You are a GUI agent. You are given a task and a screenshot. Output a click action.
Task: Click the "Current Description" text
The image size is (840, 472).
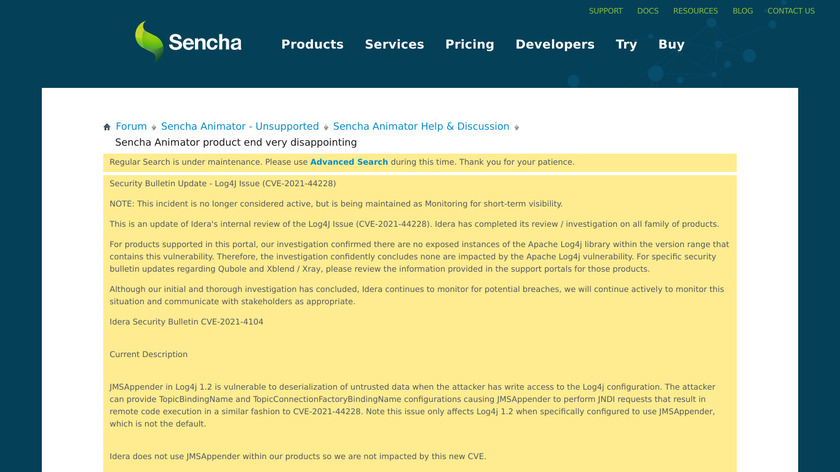click(148, 354)
